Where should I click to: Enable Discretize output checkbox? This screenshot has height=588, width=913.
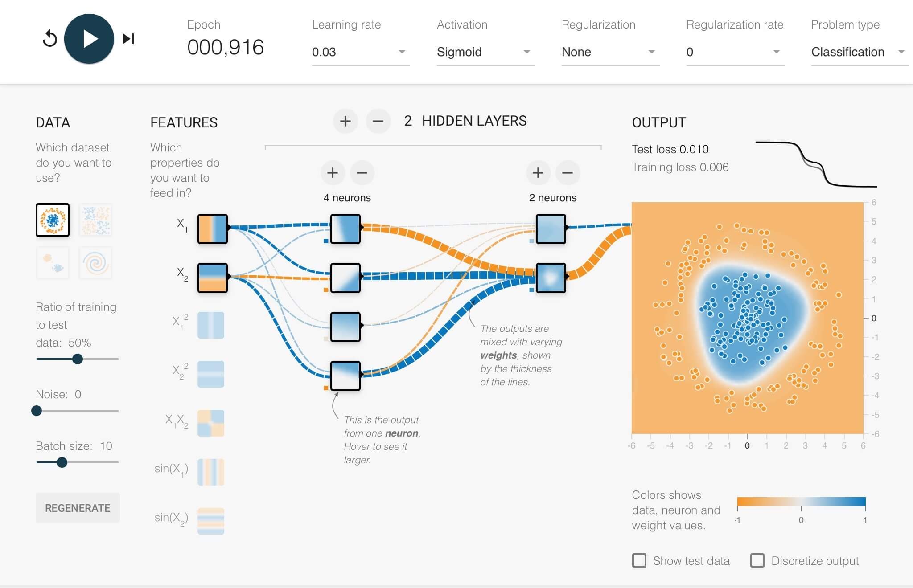(x=757, y=560)
